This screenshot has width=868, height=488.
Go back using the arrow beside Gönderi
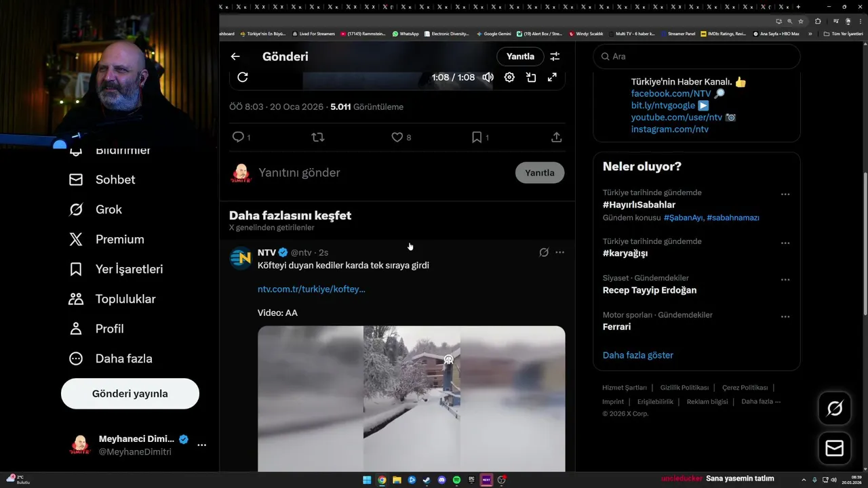(x=235, y=57)
